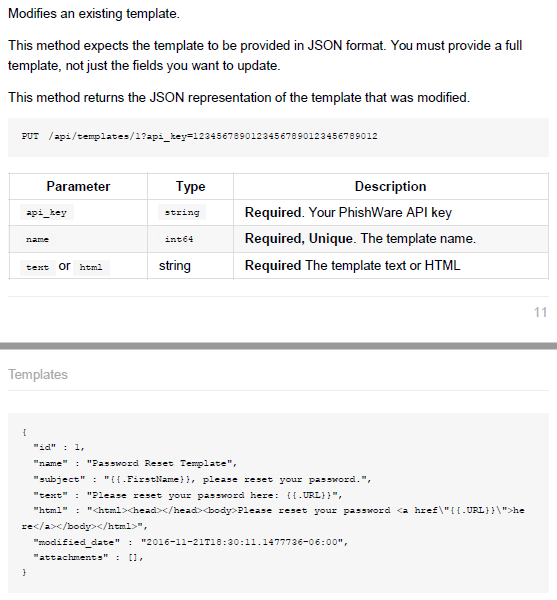Click the Description column header

click(x=391, y=186)
